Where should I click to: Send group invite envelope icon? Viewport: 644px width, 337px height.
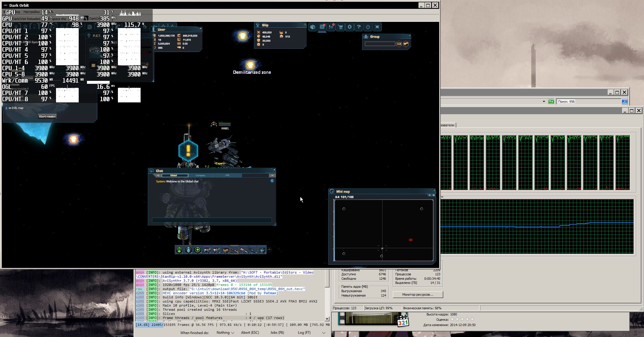399,44
